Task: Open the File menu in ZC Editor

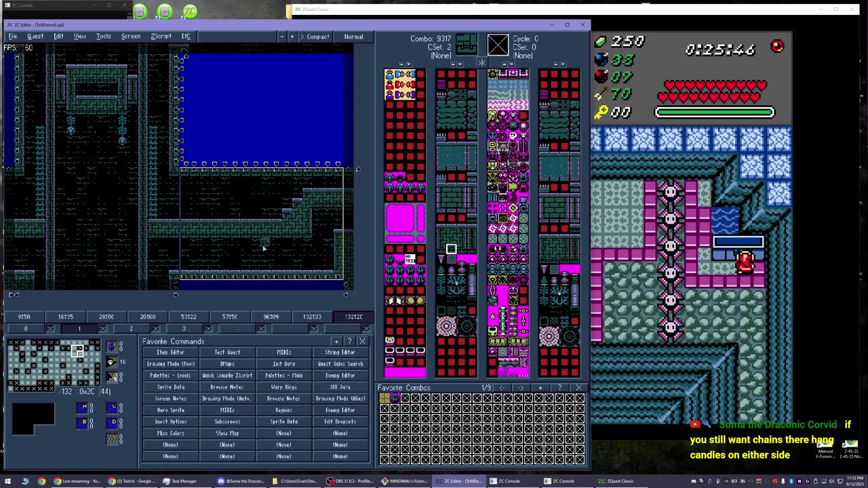Action: [x=13, y=37]
